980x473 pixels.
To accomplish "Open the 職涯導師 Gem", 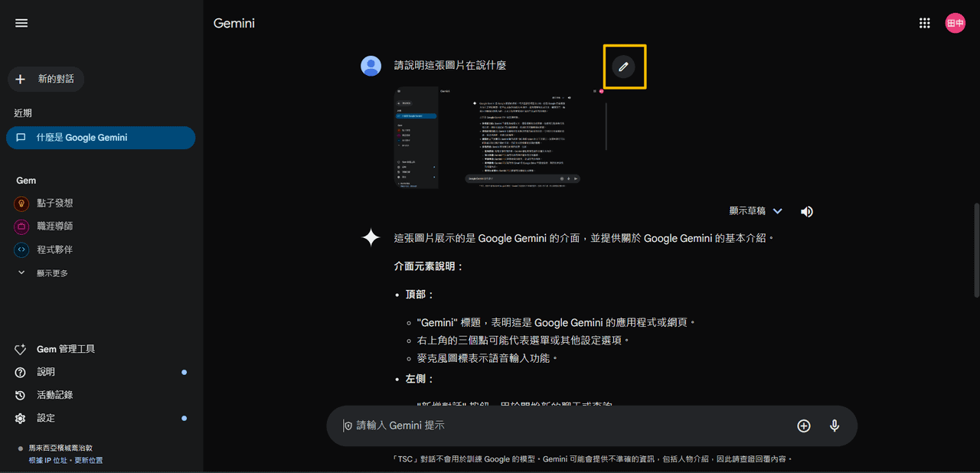I will click(x=54, y=227).
